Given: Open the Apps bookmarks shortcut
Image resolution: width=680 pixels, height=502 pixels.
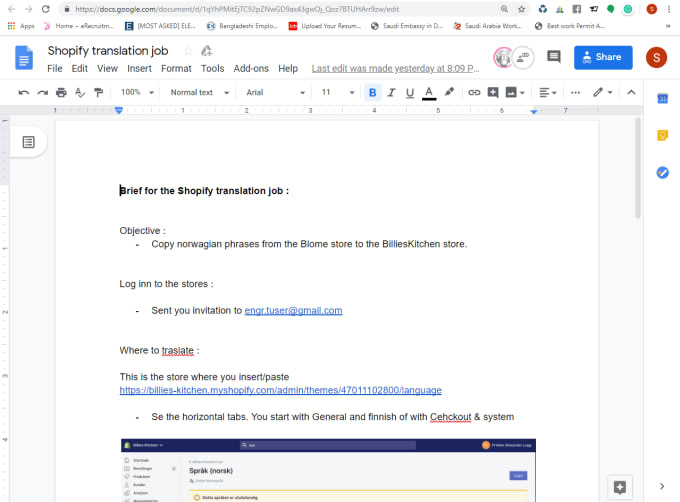Looking at the screenshot, I should click(x=21, y=26).
